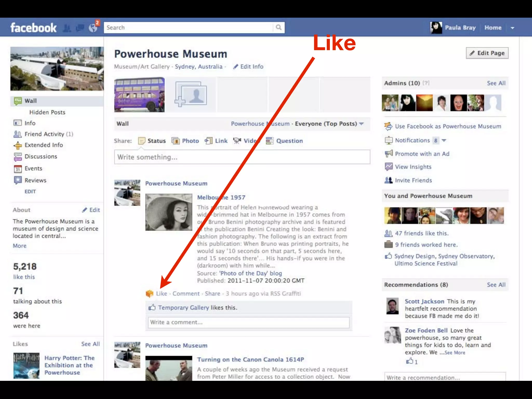This screenshot has height=399, width=532.
Task: Open Use Facebook as Powerhouse Museum link
Action: (x=448, y=126)
